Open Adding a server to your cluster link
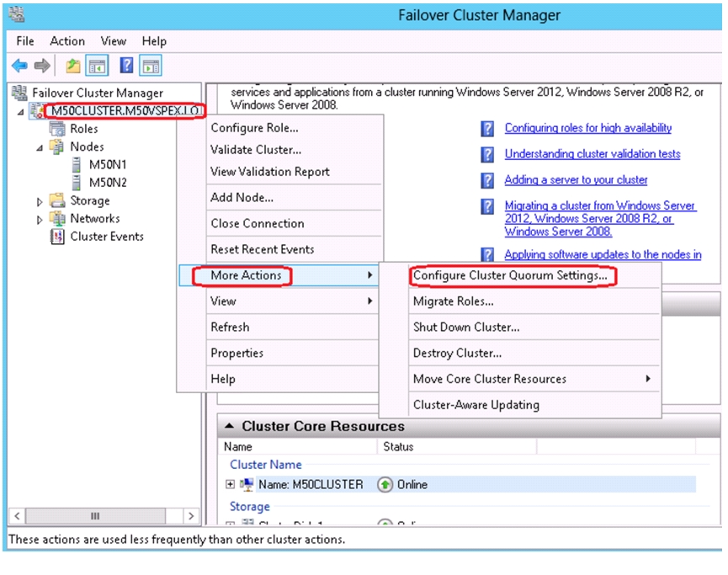This screenshot has width=728, height=575. click(x=576, y=180)
